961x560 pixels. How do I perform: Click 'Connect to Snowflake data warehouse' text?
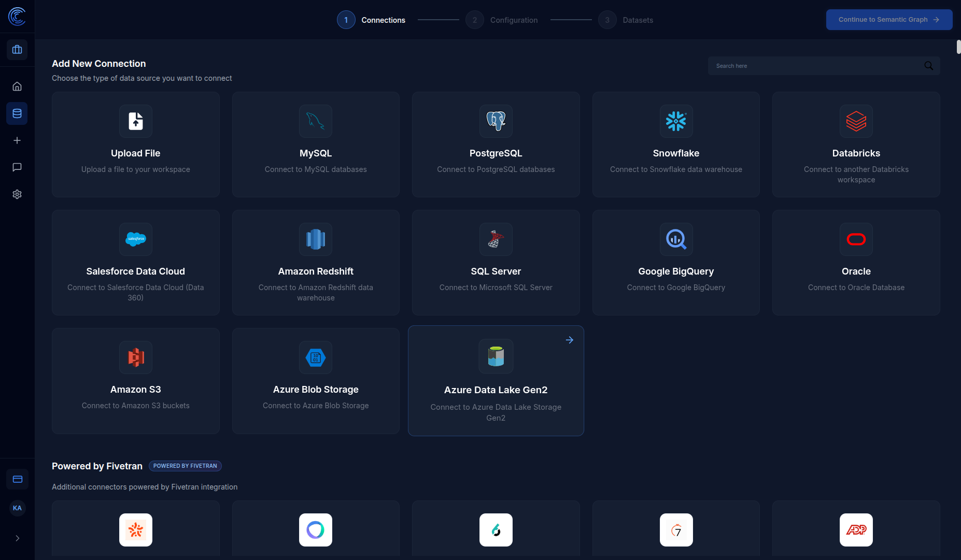coord(676,169)
